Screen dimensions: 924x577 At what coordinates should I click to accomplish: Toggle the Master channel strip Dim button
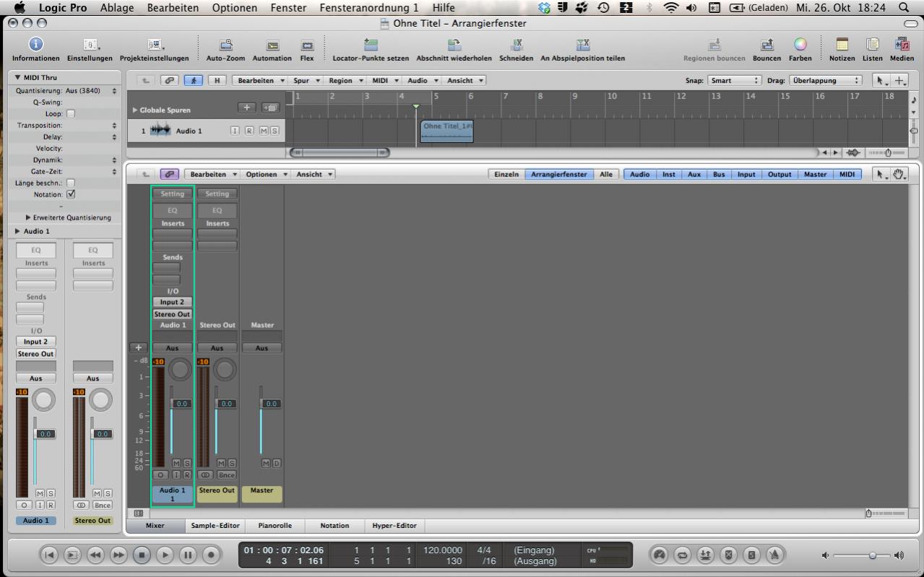(x=276, y=463)
